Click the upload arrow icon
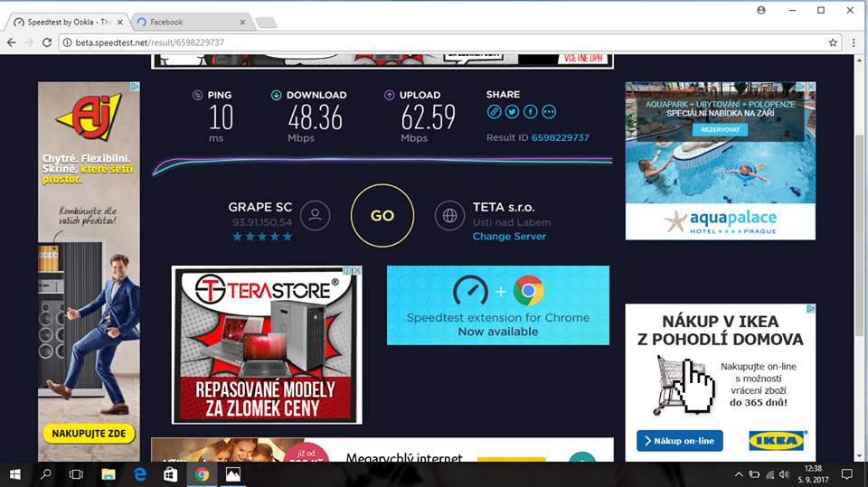Screen dimensions: 868x487 click(x=389, y=95)
